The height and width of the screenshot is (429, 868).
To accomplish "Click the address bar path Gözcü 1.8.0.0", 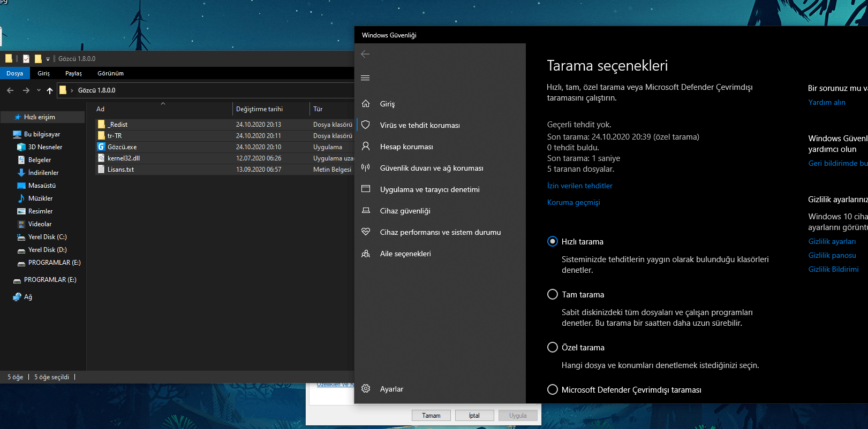I will 96,90.
